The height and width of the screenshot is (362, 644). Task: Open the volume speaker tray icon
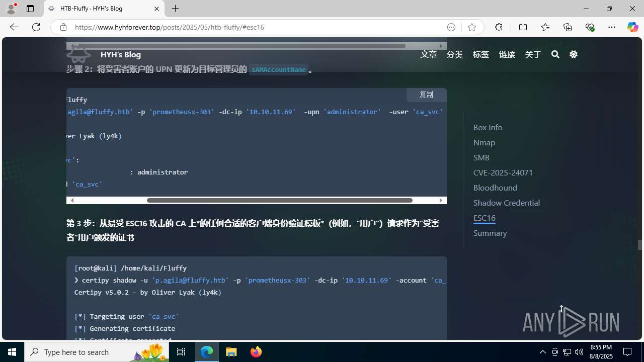point(579,352)
